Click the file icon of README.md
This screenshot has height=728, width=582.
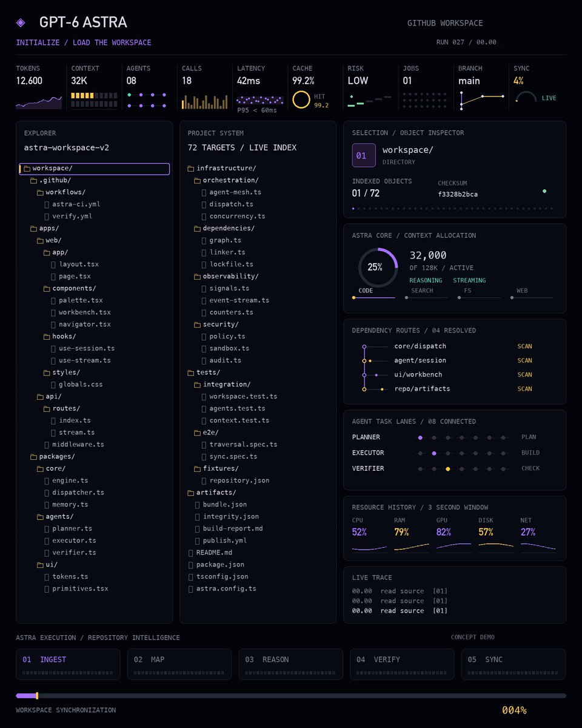[190, 553]
